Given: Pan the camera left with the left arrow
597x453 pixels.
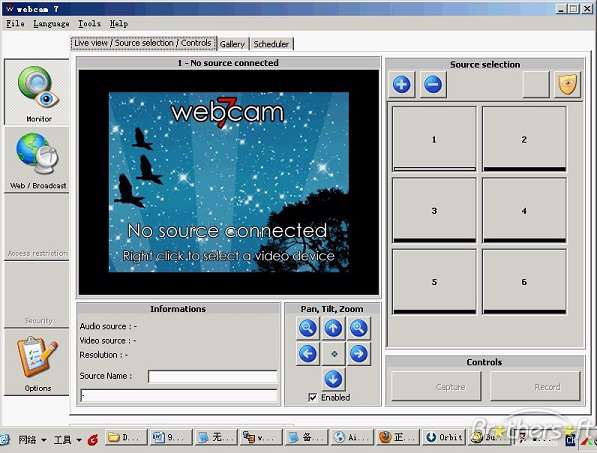Looking at the screenshot, I should (x=308, y=354).
